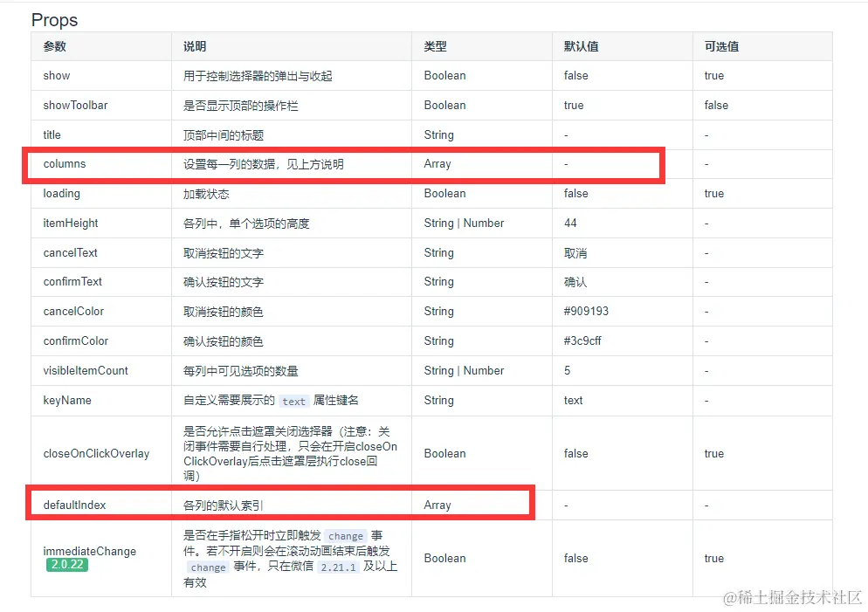Screen dimensions: 868x612
Task: Click the false default in immediateChange row
Action: 575,559
